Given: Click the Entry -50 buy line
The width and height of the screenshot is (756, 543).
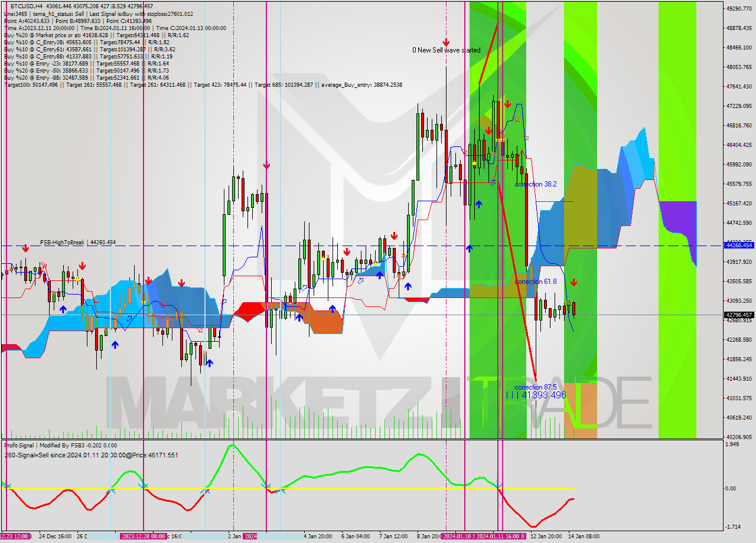Looking at the screenshot, I should pos(86,70).
